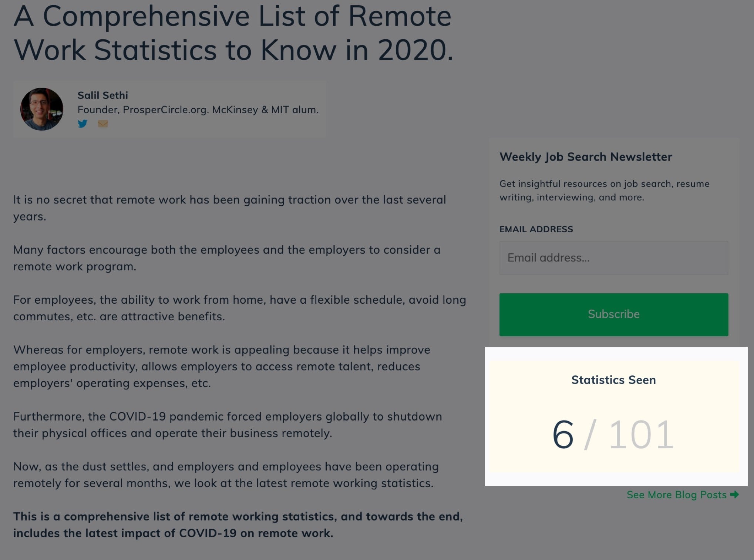Image resolution: width=754 pixels, height=560 pixels.
Task: Click the newsletter description about insightful resources
Action: (605, 190)
